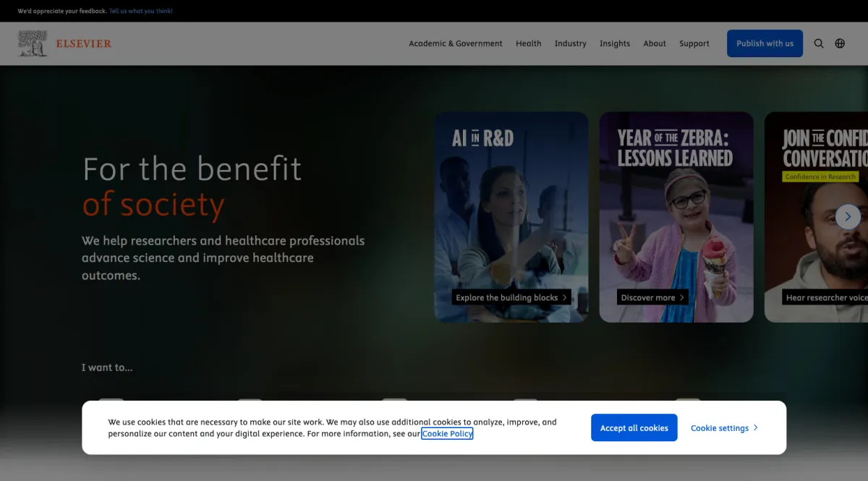Viewport: 868px width, 481px height.
Task: Click Hear researcher voices button
Action: 825,297
